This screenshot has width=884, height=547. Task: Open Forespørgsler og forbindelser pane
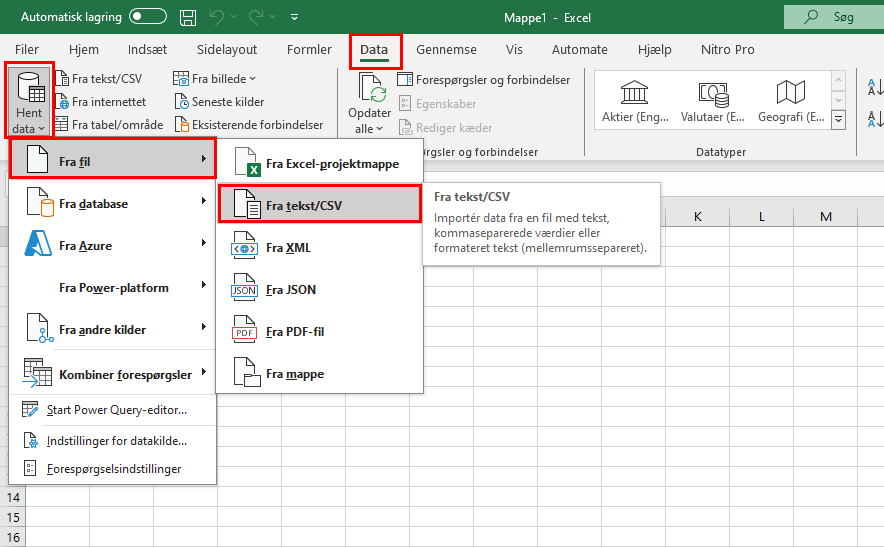[x=484, y=80]
